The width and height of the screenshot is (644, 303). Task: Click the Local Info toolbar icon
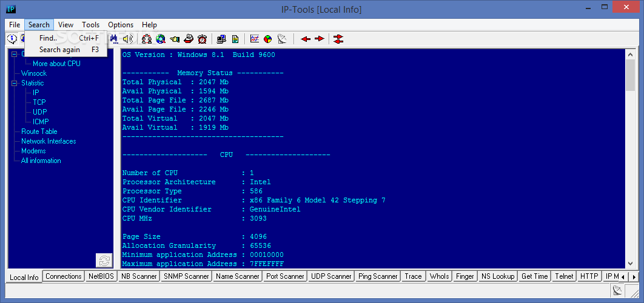click(12, 39)
